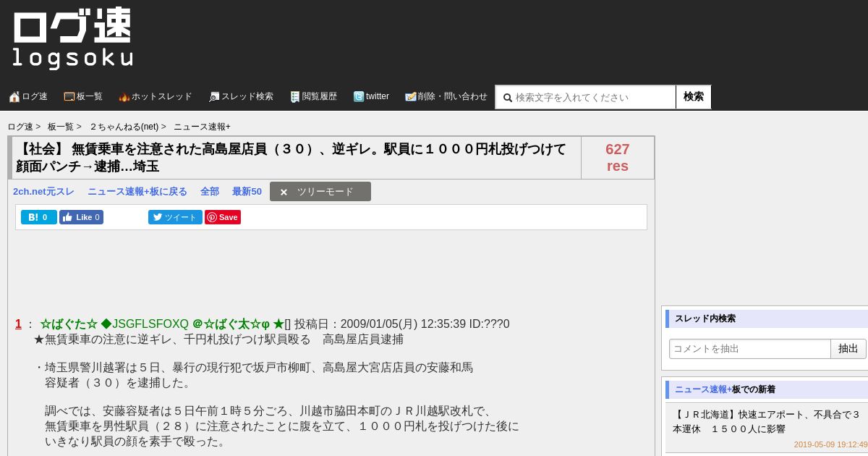Click the 検索 search button
The width and height of the screenshot is (868, 456).
click(694, 97)
